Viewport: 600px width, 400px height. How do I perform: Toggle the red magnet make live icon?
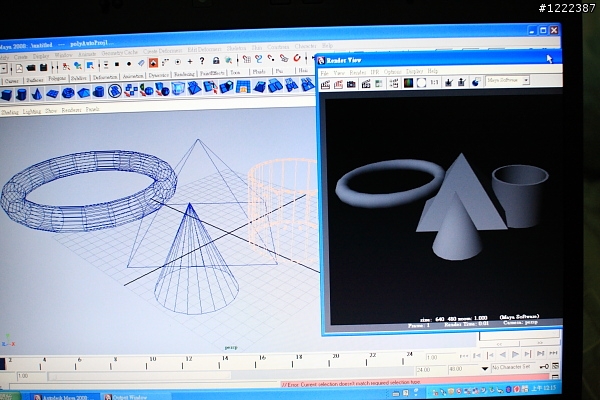click(297, 58)
